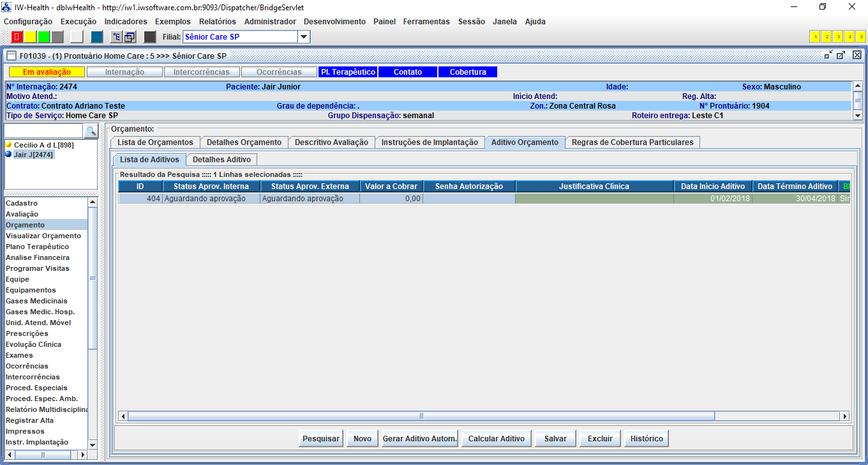The image size is (868, 465).
Task: Click the patient search input field
Action: tap(44, 131)
